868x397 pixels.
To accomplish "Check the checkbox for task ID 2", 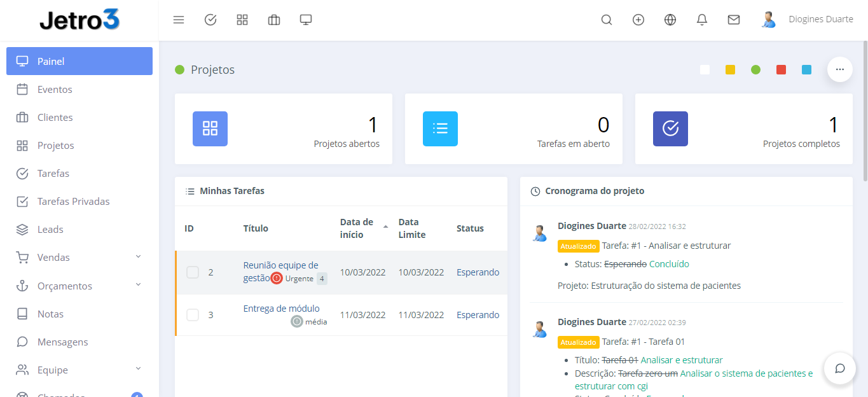I will tap(193, 272).
